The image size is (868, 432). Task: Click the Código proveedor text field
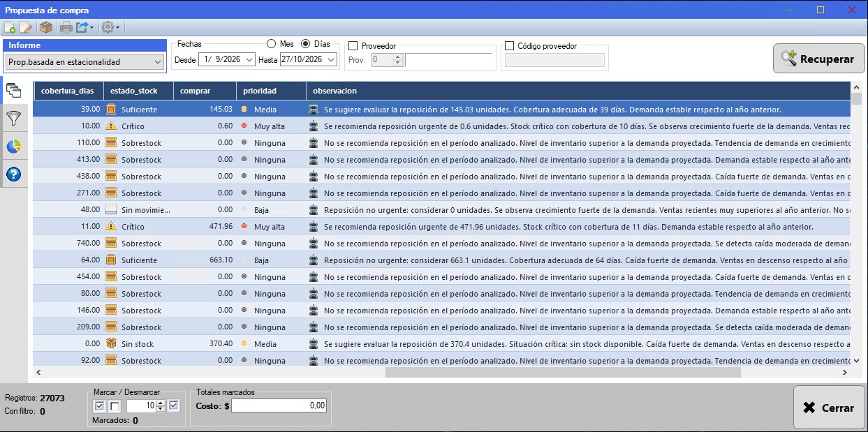pos(554,61)
